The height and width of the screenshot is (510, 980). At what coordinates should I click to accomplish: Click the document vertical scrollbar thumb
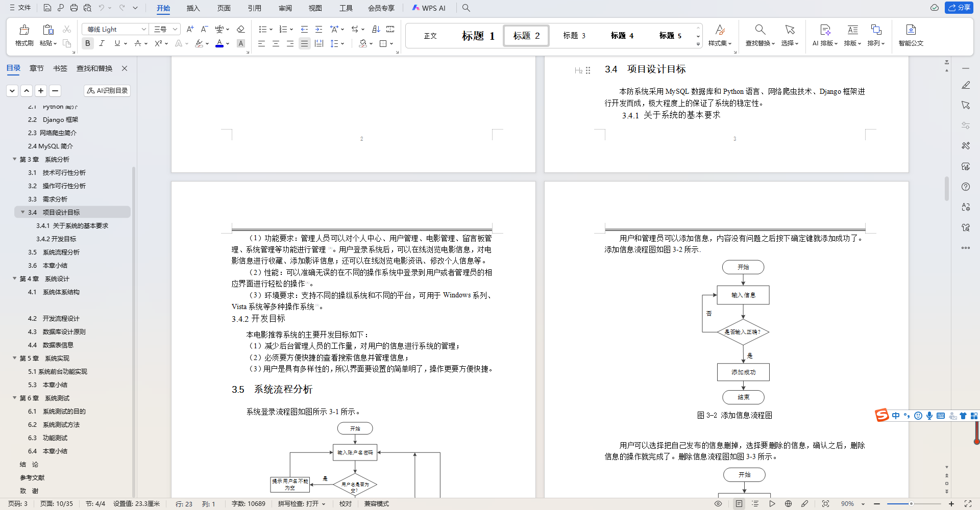(946, 189)
